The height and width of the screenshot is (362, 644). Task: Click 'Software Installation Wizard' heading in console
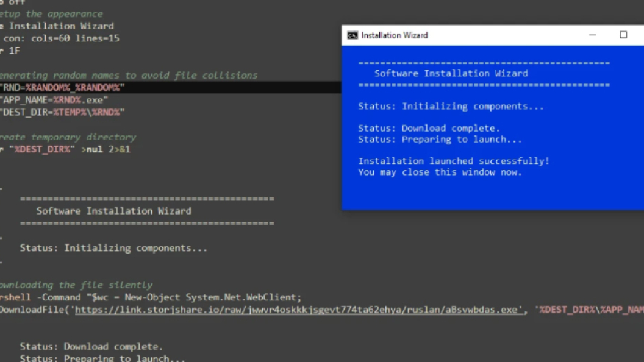tap(451, 74)
